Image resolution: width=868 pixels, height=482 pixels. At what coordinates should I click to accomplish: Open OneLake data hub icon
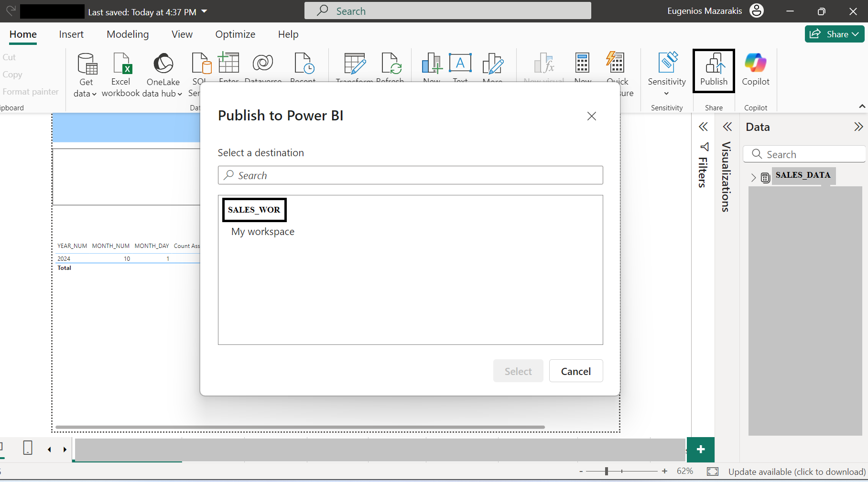point(163,64)
